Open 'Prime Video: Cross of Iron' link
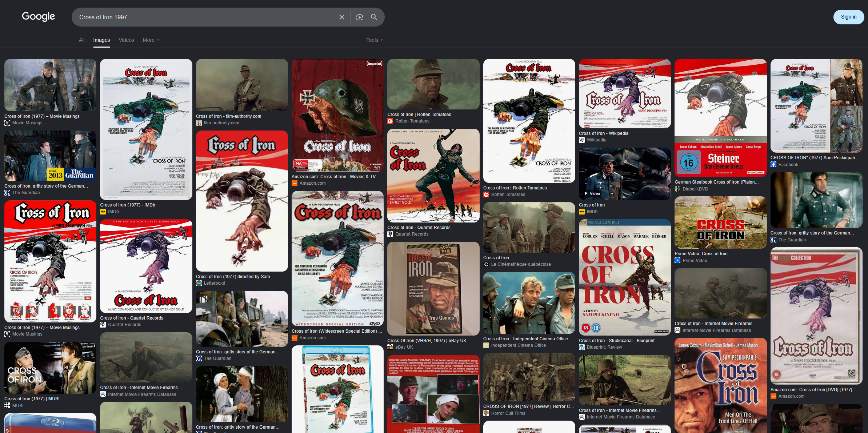The width and height of the screenshot is (868, 433). click(x=701, y=254)
